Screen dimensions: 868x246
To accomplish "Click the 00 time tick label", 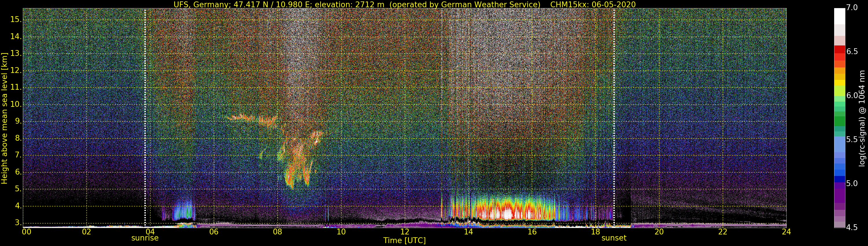I will click(27, 232).
